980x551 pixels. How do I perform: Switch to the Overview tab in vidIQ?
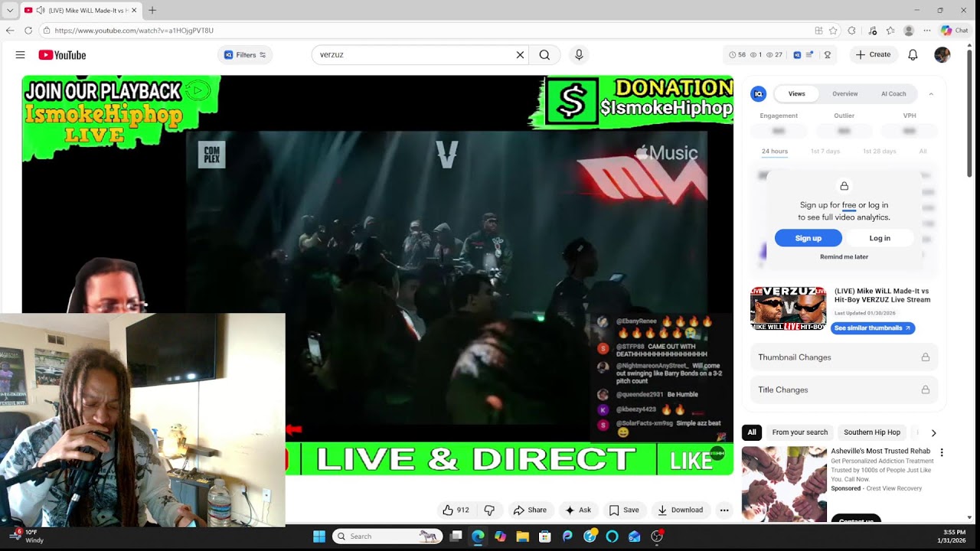pyautogui.click(x=845, y=94)
